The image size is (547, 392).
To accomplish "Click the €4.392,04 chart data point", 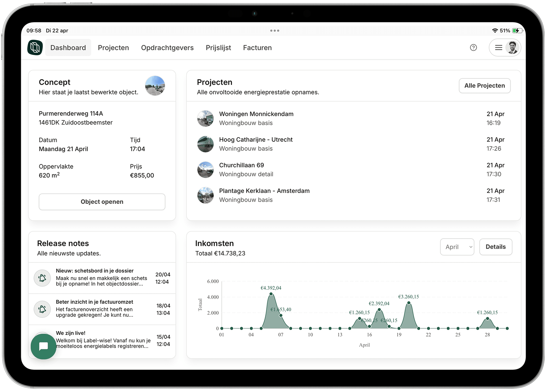I will pyautogui.click(x=271, y=294).
